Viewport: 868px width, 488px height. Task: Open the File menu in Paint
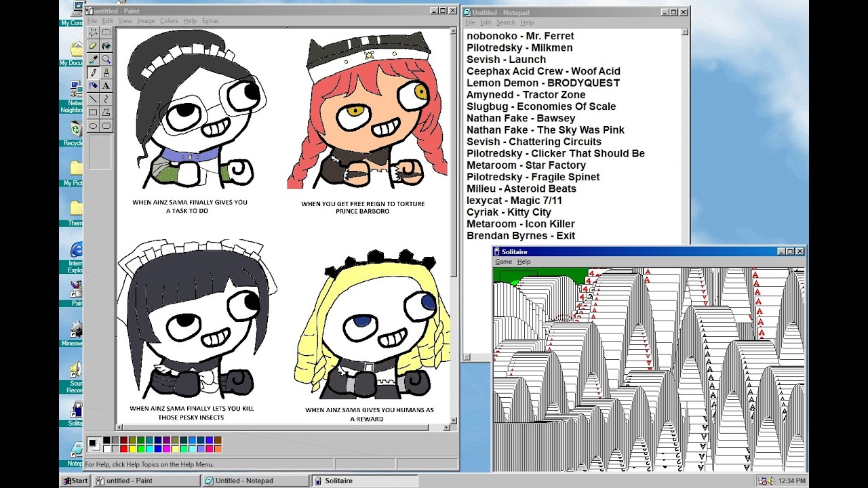pyautogui.click(x=92, y=21)
